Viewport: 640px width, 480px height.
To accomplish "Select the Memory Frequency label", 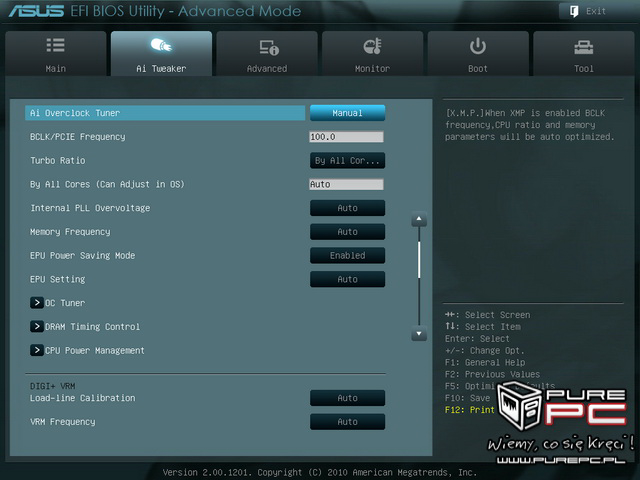I will point(70,231).
